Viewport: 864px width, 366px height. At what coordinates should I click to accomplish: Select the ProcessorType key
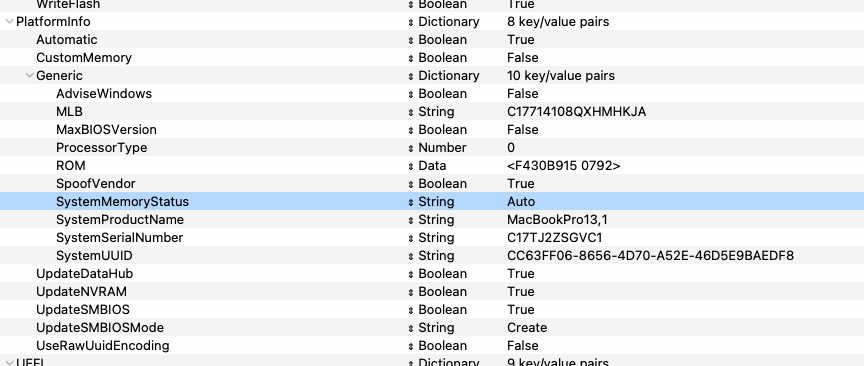(x=102, y=148)
